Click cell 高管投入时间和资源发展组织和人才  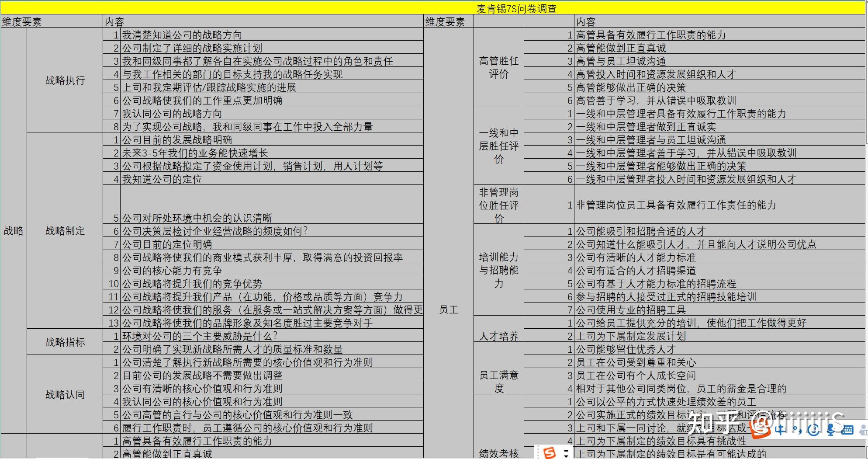(x=720, y=74)
